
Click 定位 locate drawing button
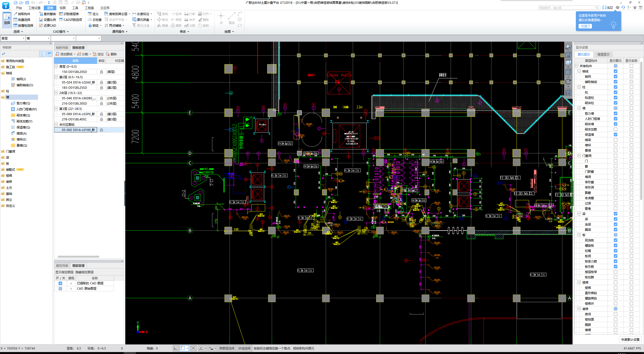pos(98,54)
